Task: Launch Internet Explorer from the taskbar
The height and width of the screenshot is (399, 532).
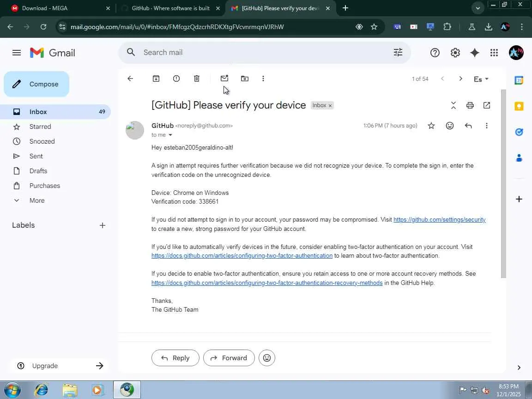Action: [41, 390]
